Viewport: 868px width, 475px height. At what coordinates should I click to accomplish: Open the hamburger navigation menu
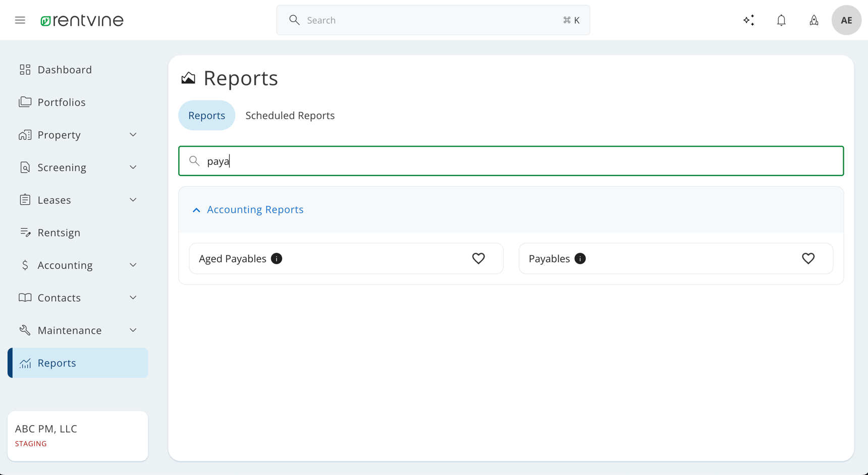pos(20,20)
